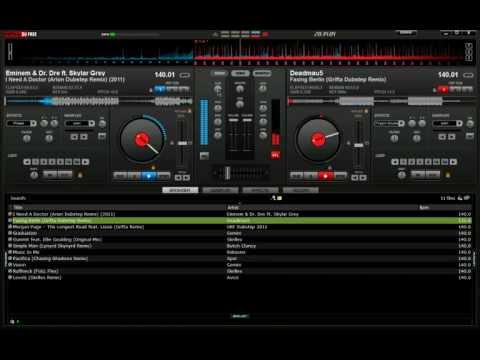Toggle right deck keylock icon
The height and width of the screenshot is (360, 480).
point(366,111)
